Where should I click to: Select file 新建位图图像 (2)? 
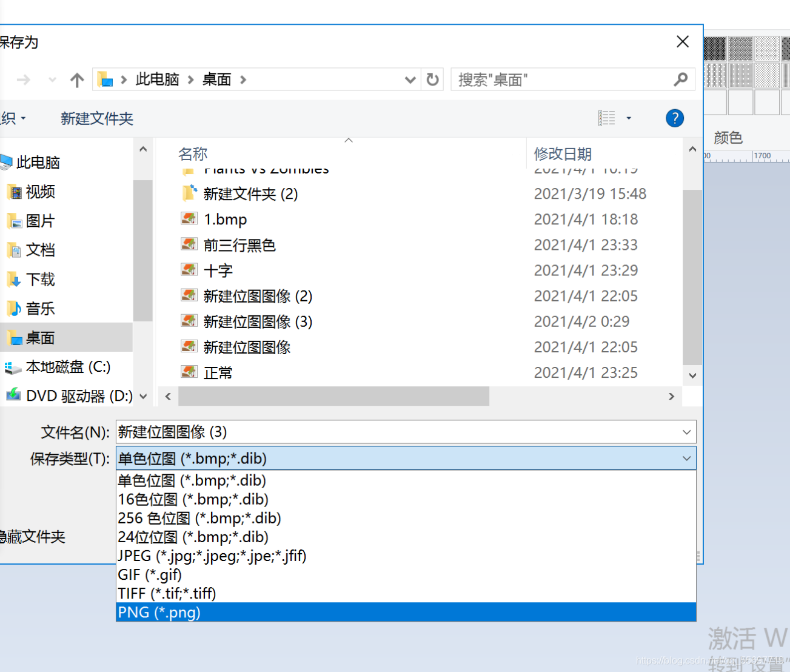pos(258,296)
